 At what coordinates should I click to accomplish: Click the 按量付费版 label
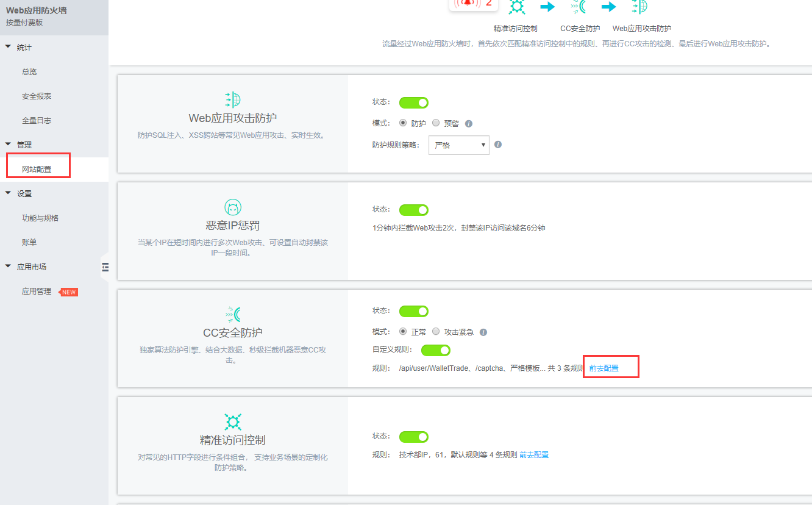click(x=24, y=23)
